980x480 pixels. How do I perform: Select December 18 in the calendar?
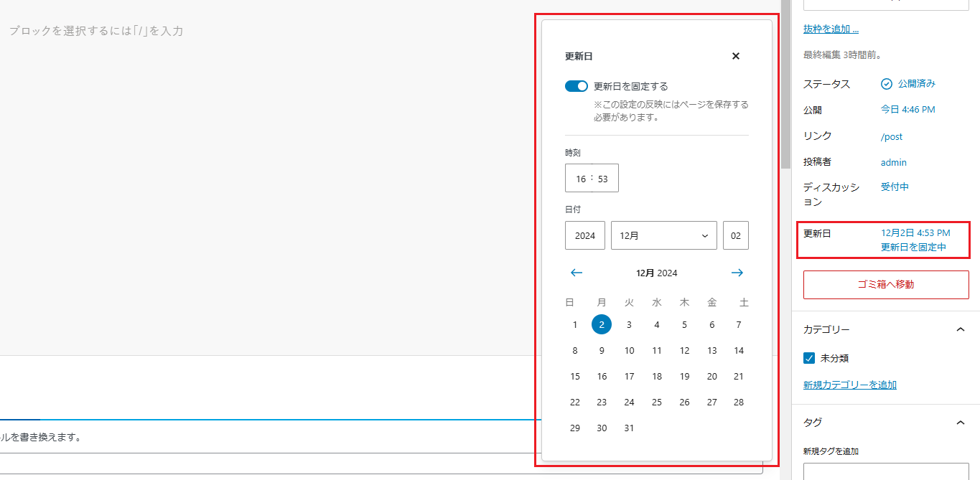click(x=657, y=377)
